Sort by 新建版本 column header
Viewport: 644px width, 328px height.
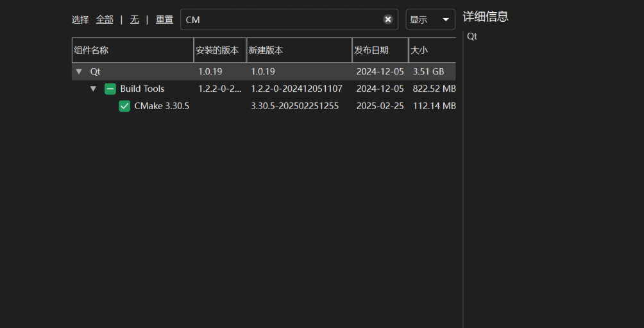point(299,50)
